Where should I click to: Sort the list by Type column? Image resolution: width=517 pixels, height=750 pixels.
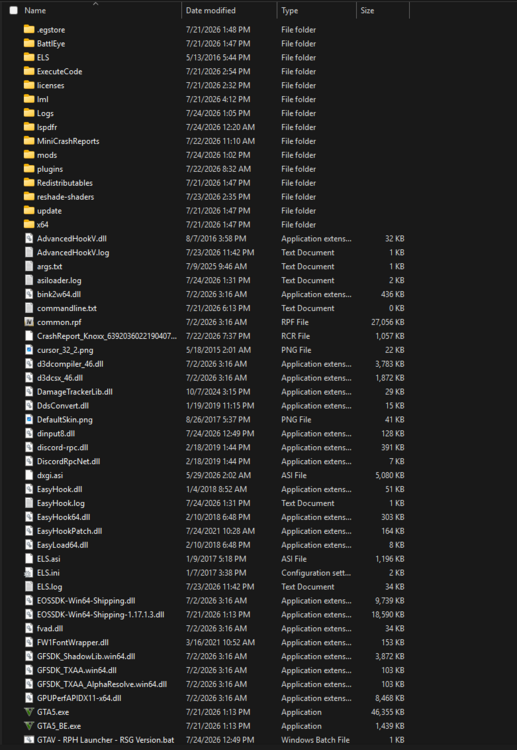pyautogui.click(x=289, y=11)
